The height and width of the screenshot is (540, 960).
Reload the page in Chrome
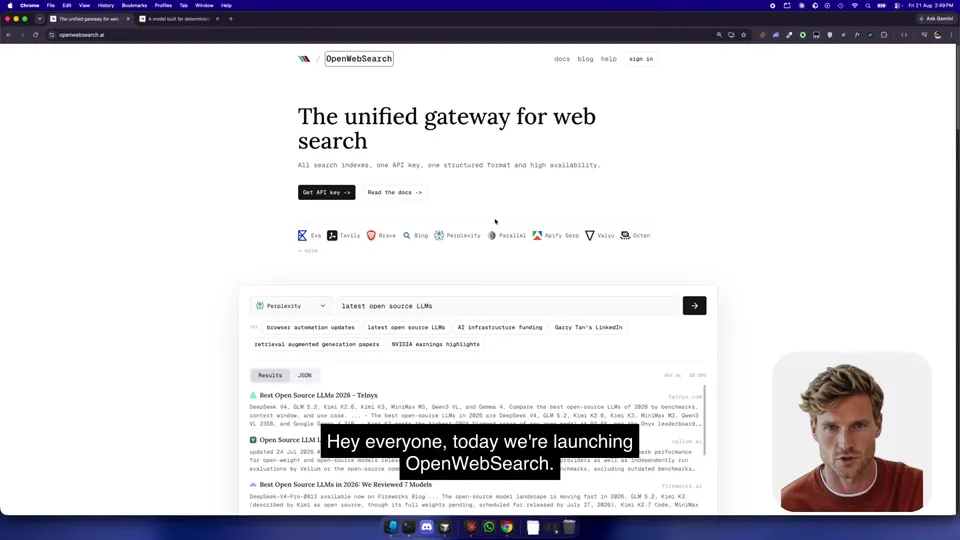pyautogui.click(x=36, y=35)
